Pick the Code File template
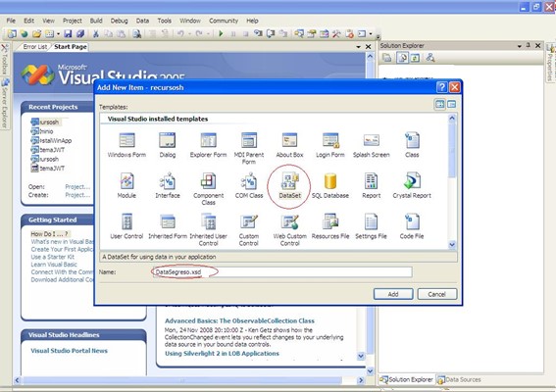Image resolution: width=556 pixels, height=392 pixels. [x=412, y=226]
